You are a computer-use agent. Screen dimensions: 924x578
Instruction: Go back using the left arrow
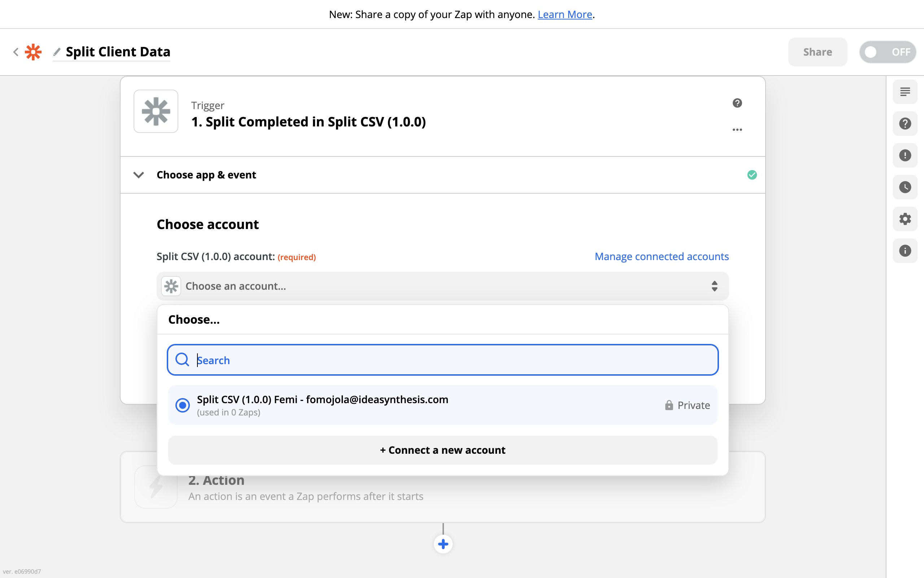pos(16,52)
